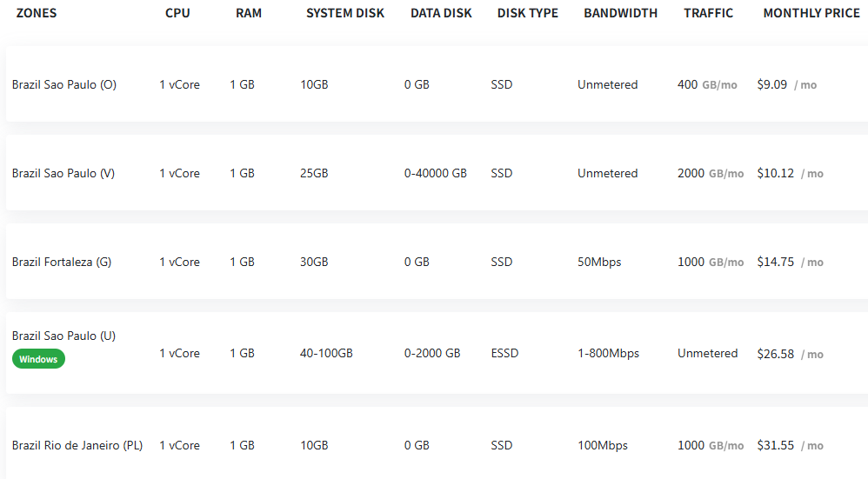Image resolution: width=868 pixels, height=479 pixels.
Task: Select the Brazil Sao Paulo (U) zone
Action: (x=63, y=336)
